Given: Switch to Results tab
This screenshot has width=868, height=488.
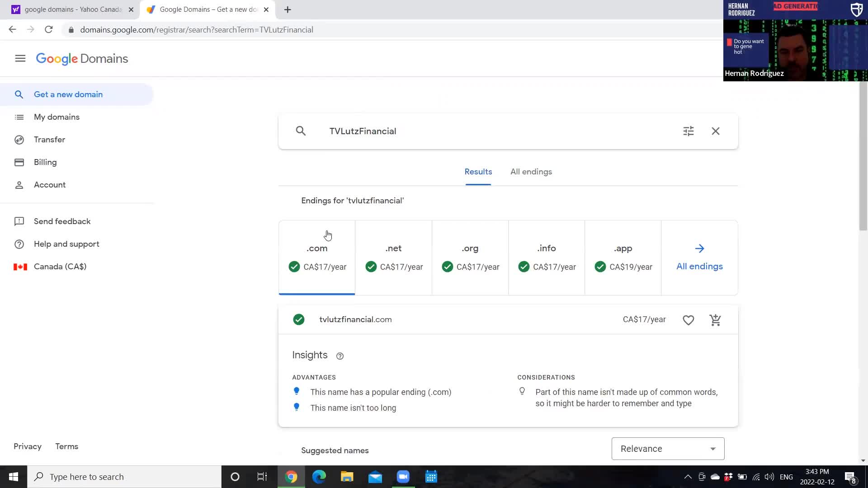Looking at the screenshot, I should (478, 172).
